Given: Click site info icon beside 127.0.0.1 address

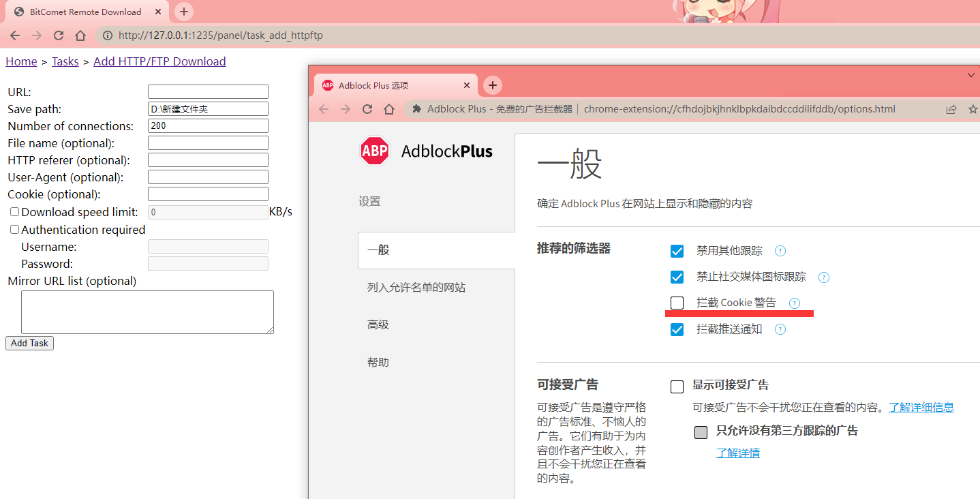Looking at the screenshot, I should point(108,35).
